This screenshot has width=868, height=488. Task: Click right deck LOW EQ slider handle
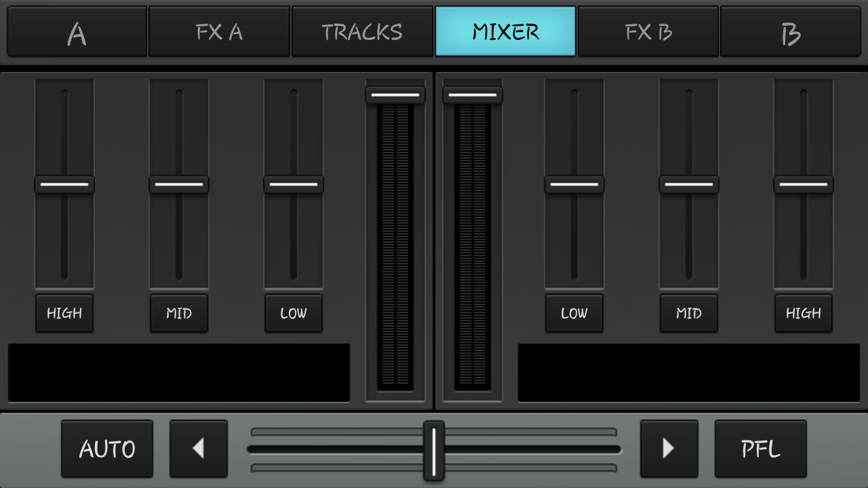click(574, 184)
